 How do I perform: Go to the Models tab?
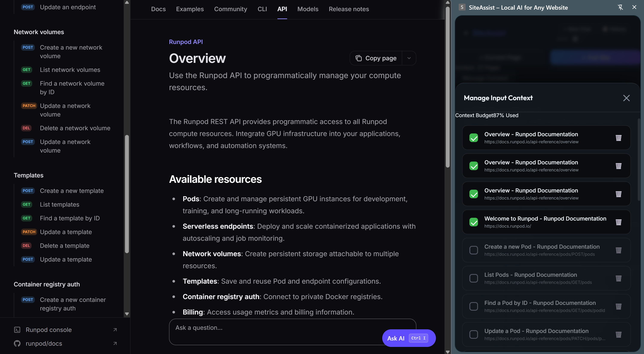click(x=308, y=9)
